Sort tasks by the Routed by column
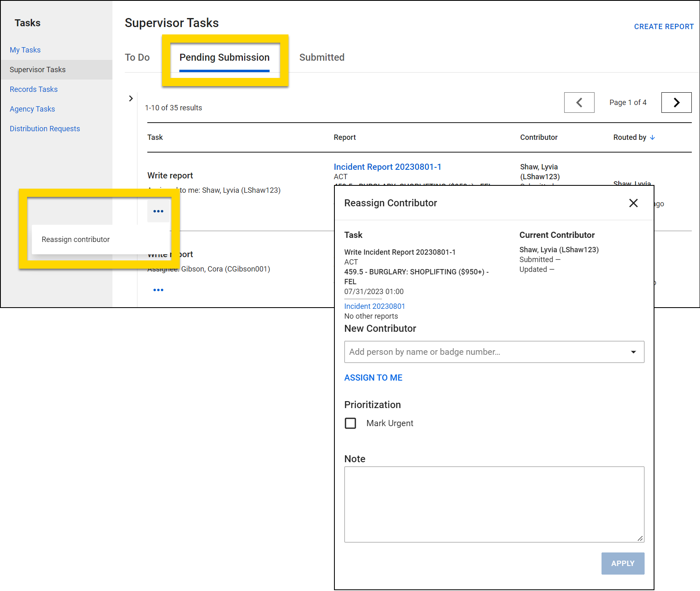This screenshot has width=700, height=591. point(634,137)
